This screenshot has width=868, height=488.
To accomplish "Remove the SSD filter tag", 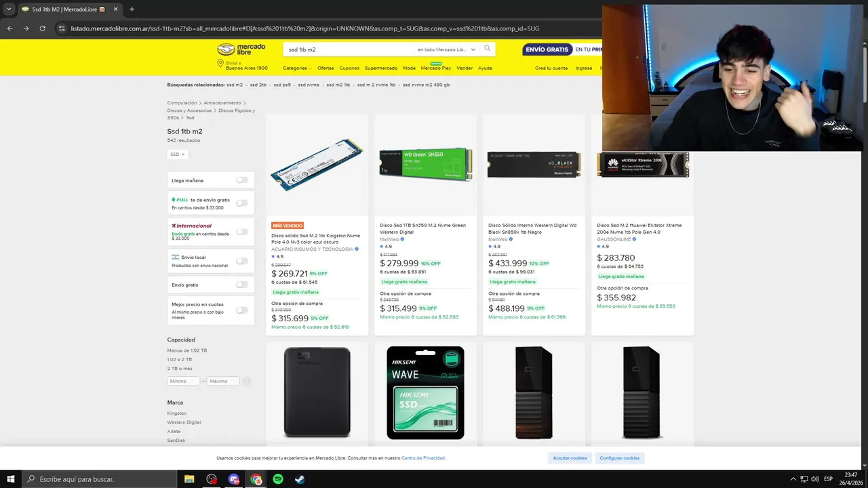I will point(182,155).
